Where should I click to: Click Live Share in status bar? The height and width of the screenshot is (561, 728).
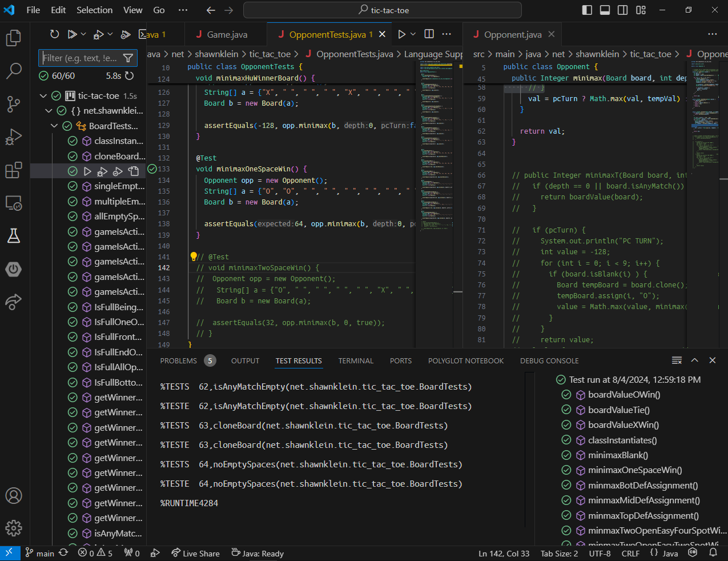tap(195, 554)
